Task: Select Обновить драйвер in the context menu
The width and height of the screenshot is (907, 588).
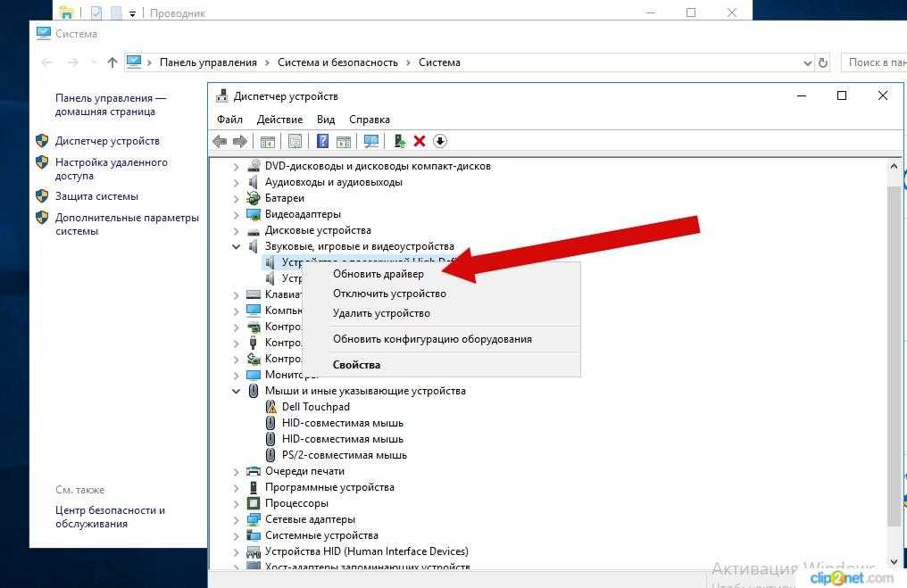Action: point(378,274)
